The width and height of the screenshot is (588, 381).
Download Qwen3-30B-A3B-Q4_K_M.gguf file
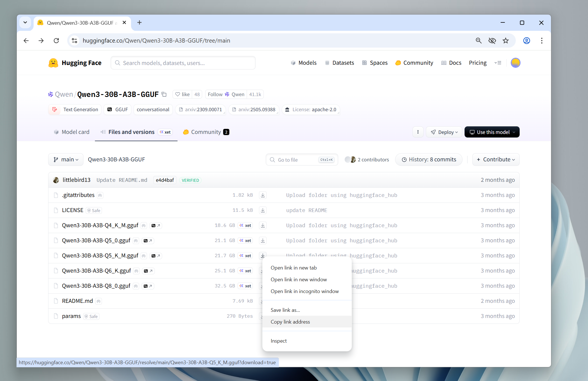(x=263, y=226)
